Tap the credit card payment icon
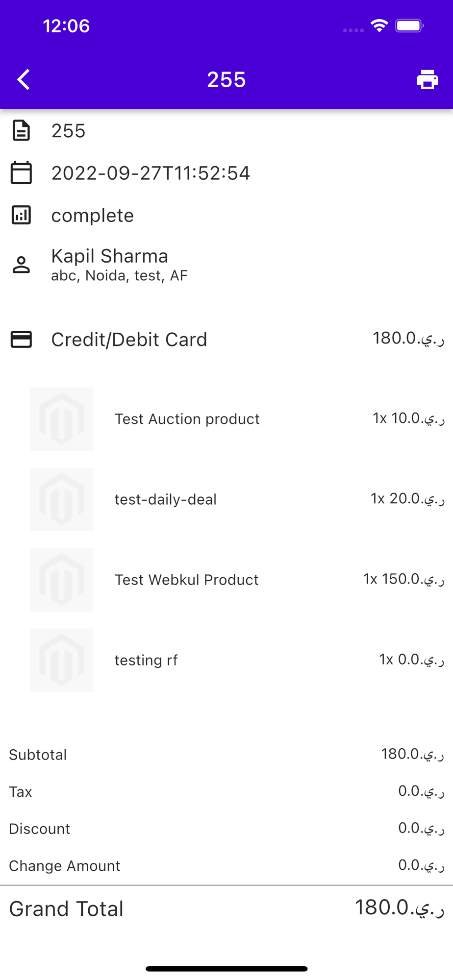Screen dimensions: 453x980 (x=21, y=340)
